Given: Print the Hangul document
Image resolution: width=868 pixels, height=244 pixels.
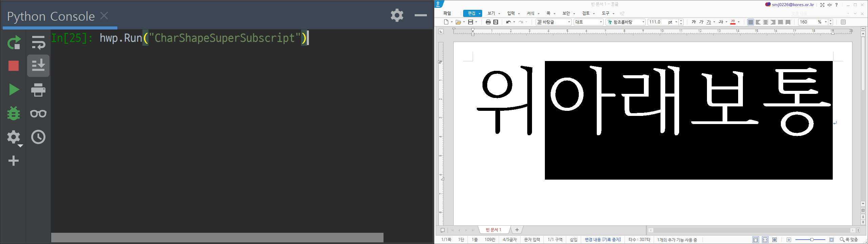Looking at the screenshot, I should tap(488, 22).
